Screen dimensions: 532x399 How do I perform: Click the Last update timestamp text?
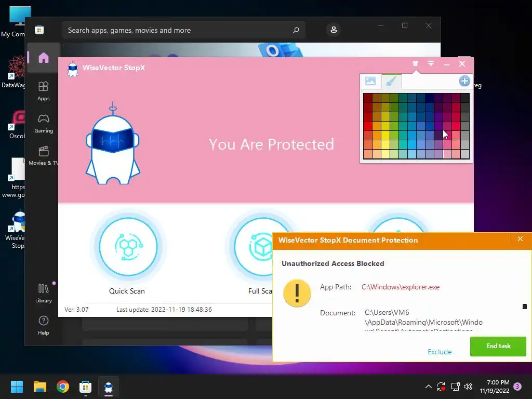point(164,310)
